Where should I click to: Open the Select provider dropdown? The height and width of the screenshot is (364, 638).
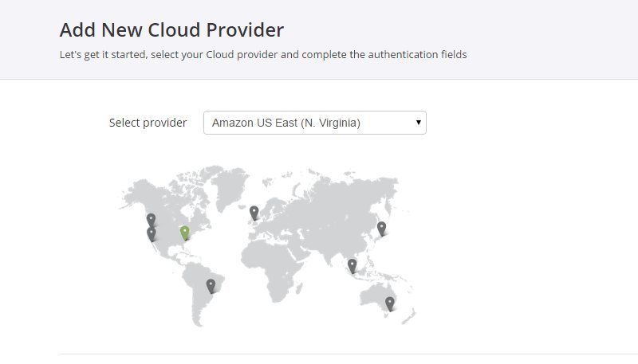[315, 123]
